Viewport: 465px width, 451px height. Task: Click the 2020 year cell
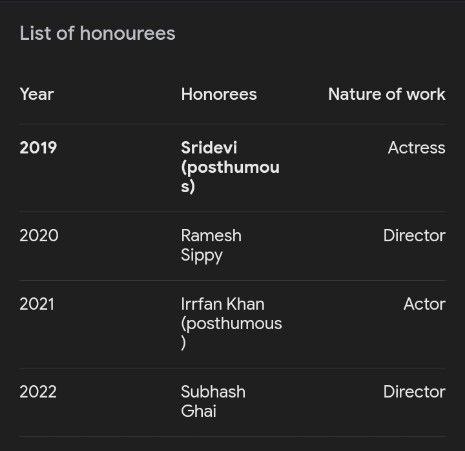[39, 235]
